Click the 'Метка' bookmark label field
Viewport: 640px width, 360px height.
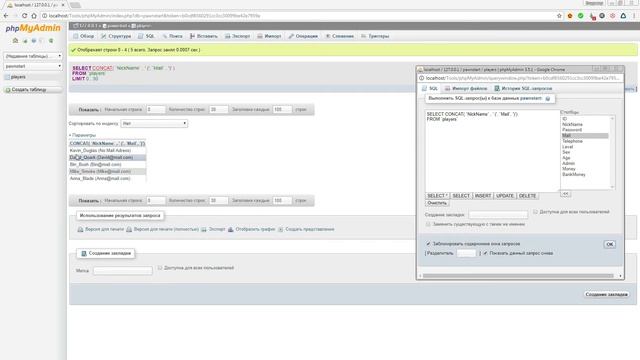point(123,271)
